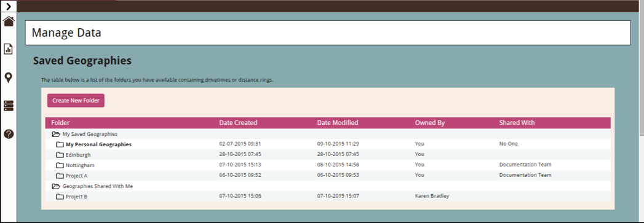Collapse the My Saved Geographies folder
Viewport: 644px width, 223px height.
tap(55, 134)
